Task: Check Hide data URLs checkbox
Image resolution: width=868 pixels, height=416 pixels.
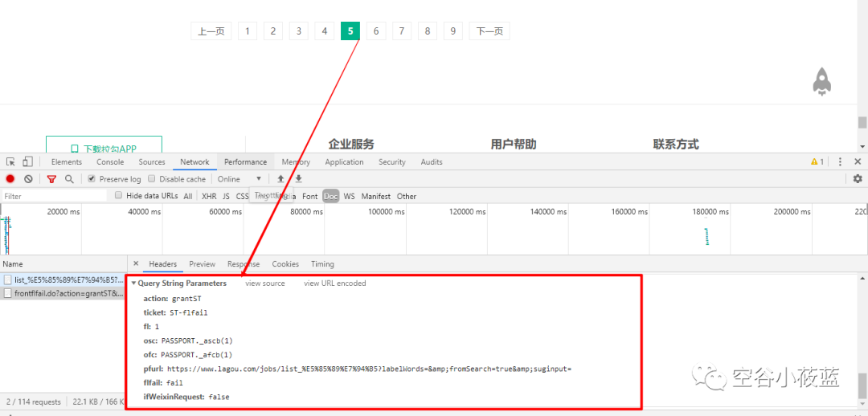Action: point(118,195)
